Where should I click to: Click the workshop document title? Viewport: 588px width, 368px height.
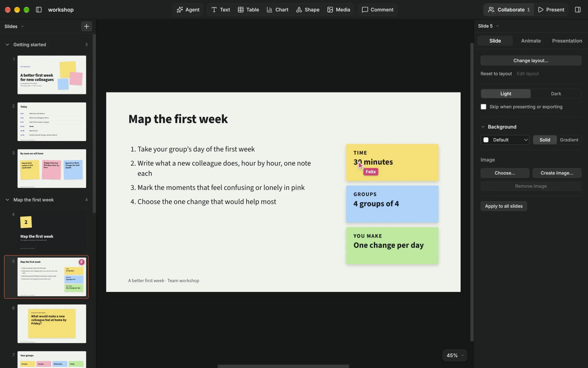point(61,10)
